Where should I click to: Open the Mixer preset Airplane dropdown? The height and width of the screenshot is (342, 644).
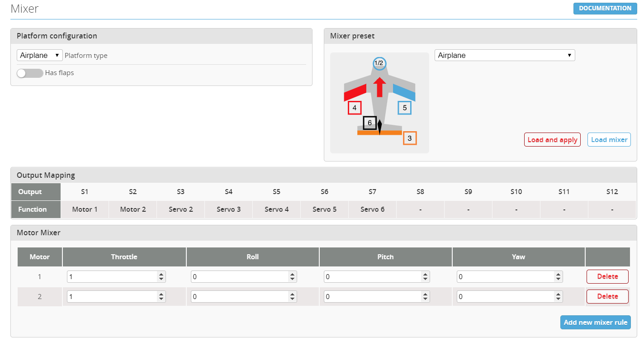click(504, 55)
